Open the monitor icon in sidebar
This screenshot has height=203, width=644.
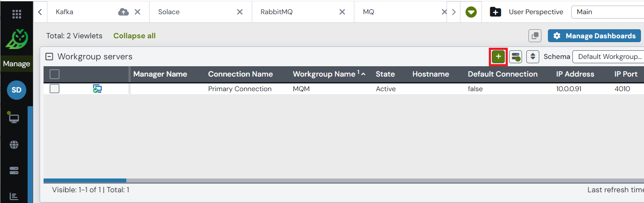pyautogui.click(x=14, y=118)
